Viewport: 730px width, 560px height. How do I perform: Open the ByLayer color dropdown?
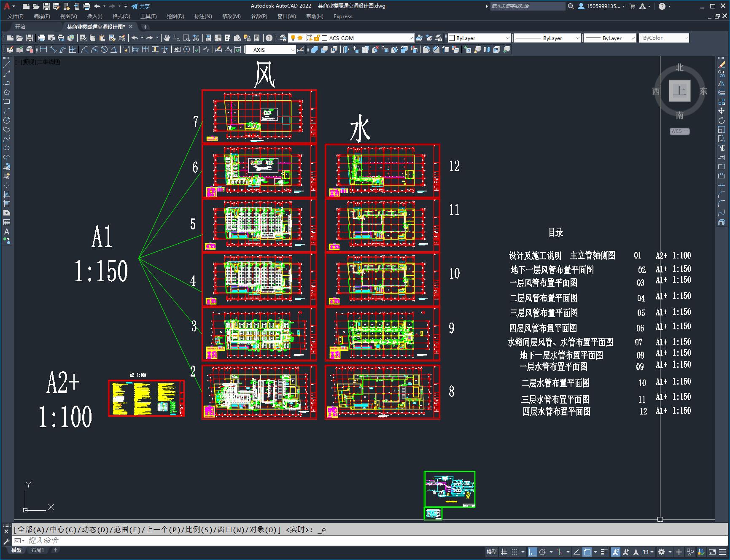pos(479,38)
